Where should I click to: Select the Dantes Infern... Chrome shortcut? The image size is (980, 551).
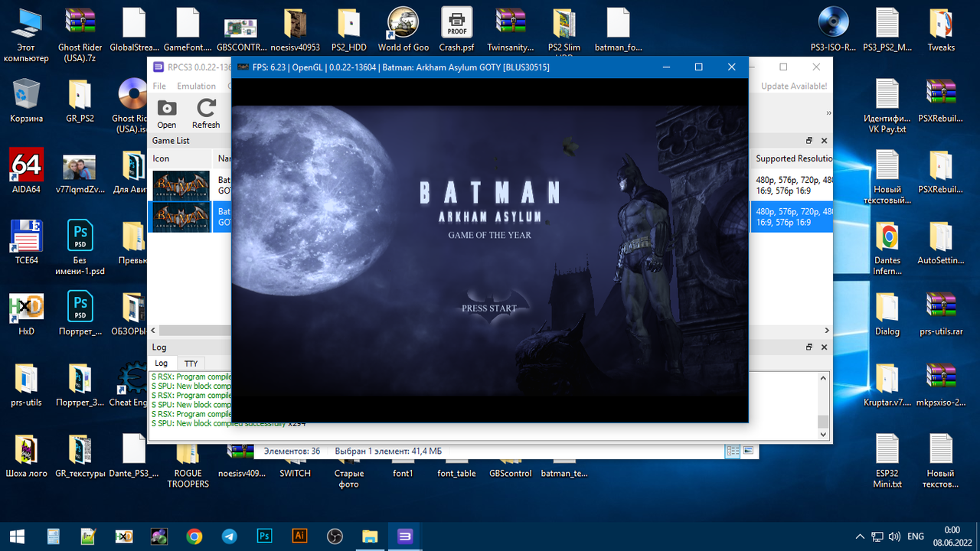[887, 247]
